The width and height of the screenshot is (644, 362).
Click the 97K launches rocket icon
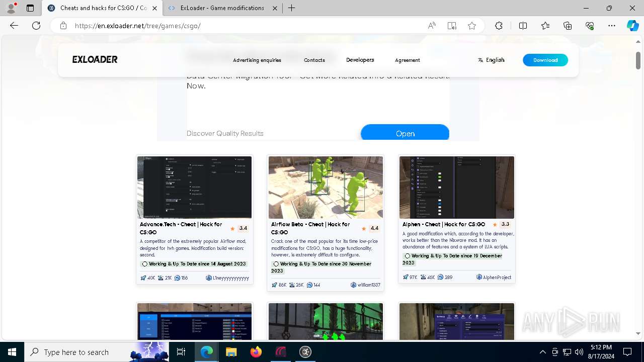pos(406,277)
